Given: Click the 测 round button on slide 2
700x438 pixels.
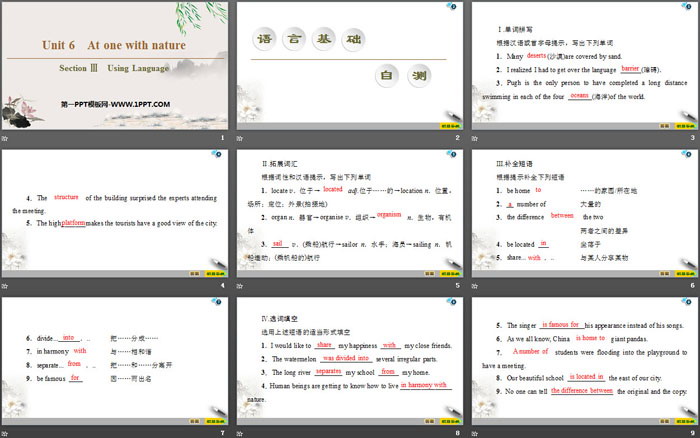Looking at the screenshot, I should click(x=419, y=75).
